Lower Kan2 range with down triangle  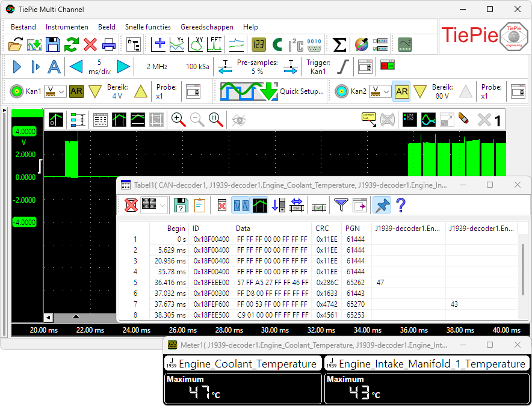[419, 91]
